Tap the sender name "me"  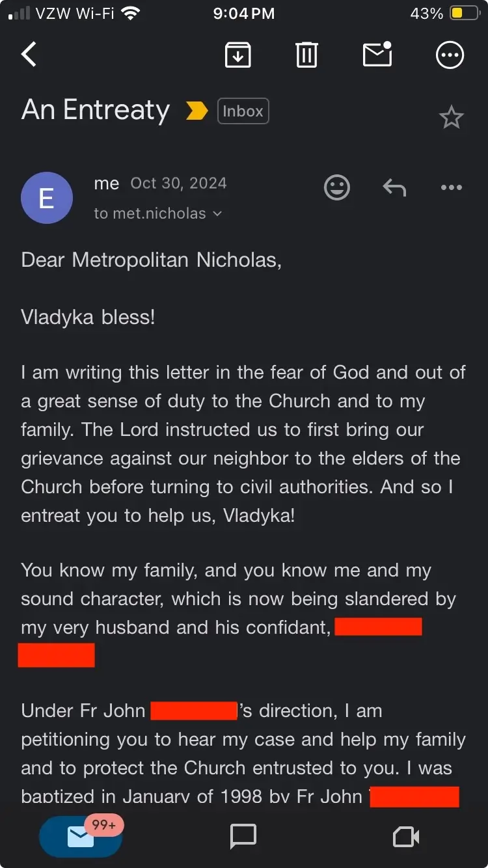[x=106, y=184]
